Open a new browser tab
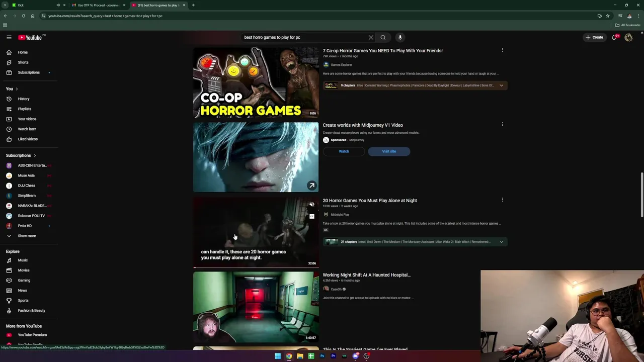Screen dimensions: 644x362 [193, 5]
